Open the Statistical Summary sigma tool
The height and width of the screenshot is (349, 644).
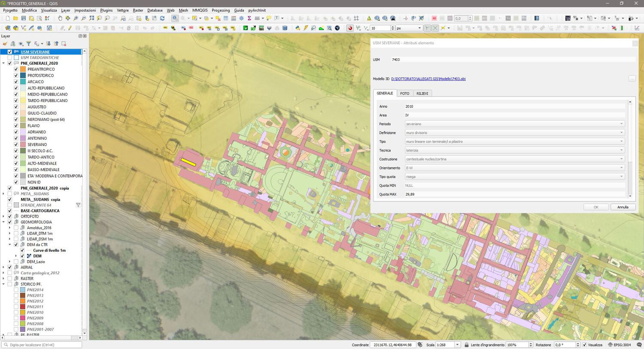[x=249, y=18]
